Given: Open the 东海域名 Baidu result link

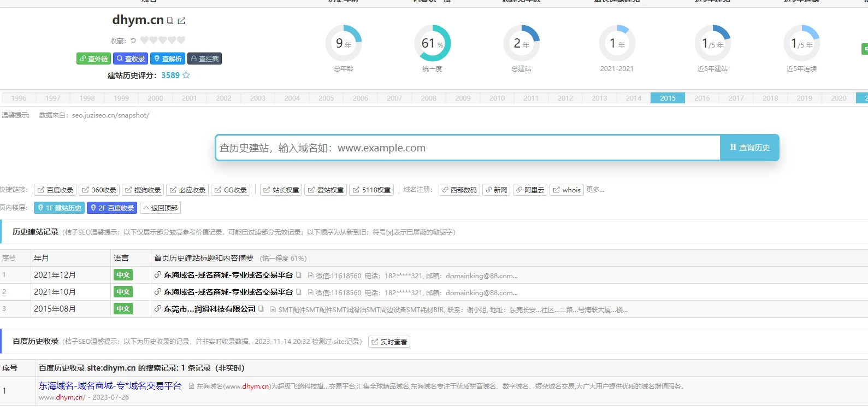Looking at the screenshot, I should pos(110,386).
